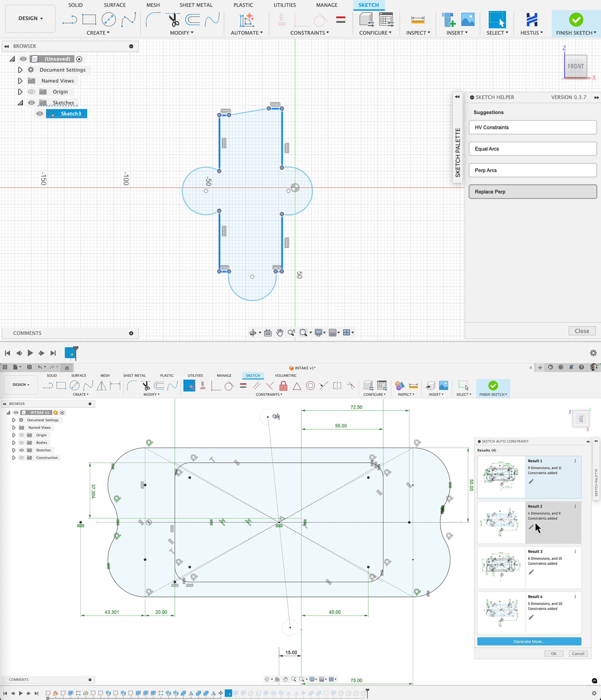Click the timeline play button in top window
The height and width of the screenshot is (700, 601).
30,353
